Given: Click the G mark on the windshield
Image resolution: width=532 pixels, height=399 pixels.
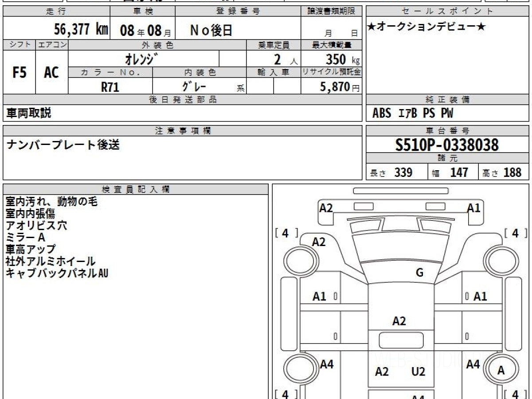Looking at the screenshot, I should pos(419,273).
